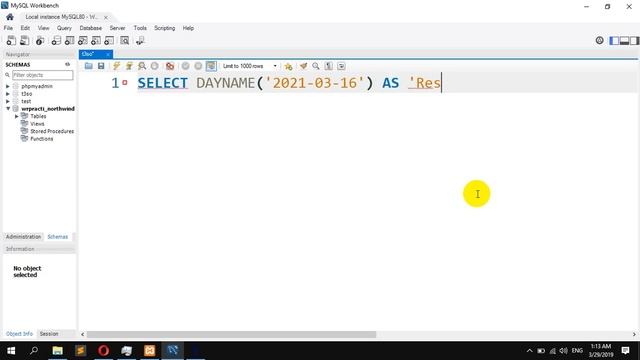This screenshot has width=640, height=360.
Task: Select the Stored Procedures tree item
Action: click(52, 131)
